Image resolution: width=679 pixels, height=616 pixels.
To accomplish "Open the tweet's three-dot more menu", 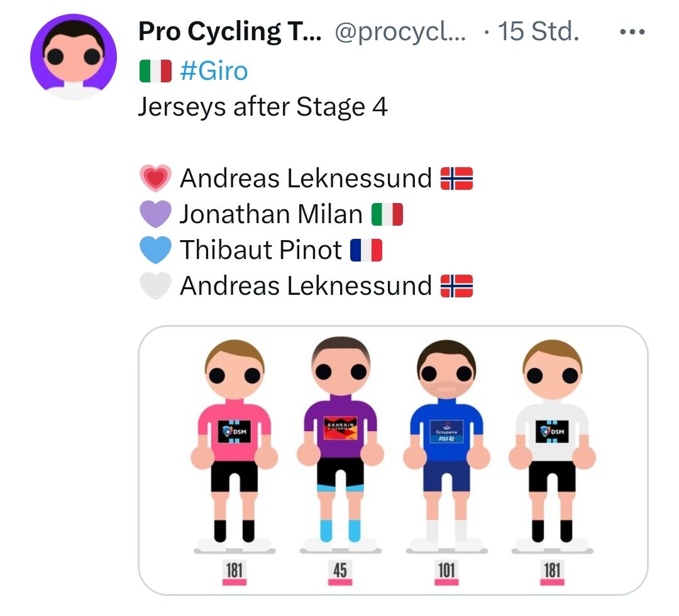I will pos(632,33).
